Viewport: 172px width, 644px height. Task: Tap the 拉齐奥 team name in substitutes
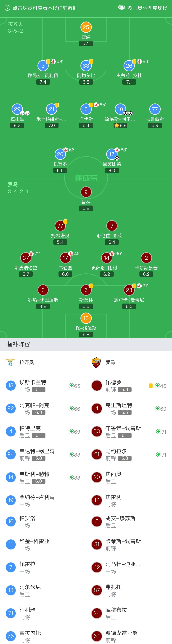tap(27, 362)
